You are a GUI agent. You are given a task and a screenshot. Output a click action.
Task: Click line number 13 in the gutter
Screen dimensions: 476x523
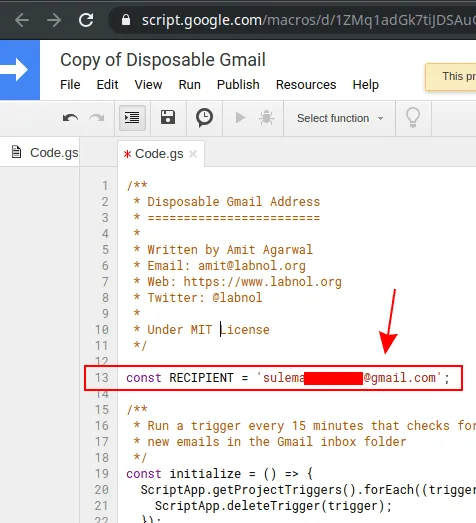[102, 378]
